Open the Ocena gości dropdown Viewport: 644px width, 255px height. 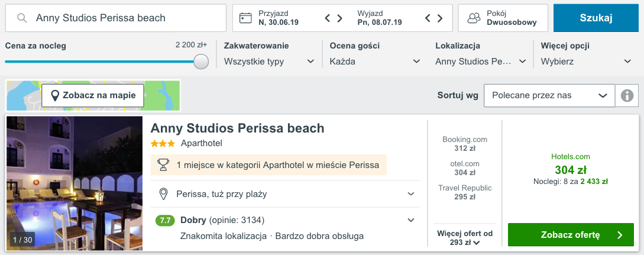[375, 62]
